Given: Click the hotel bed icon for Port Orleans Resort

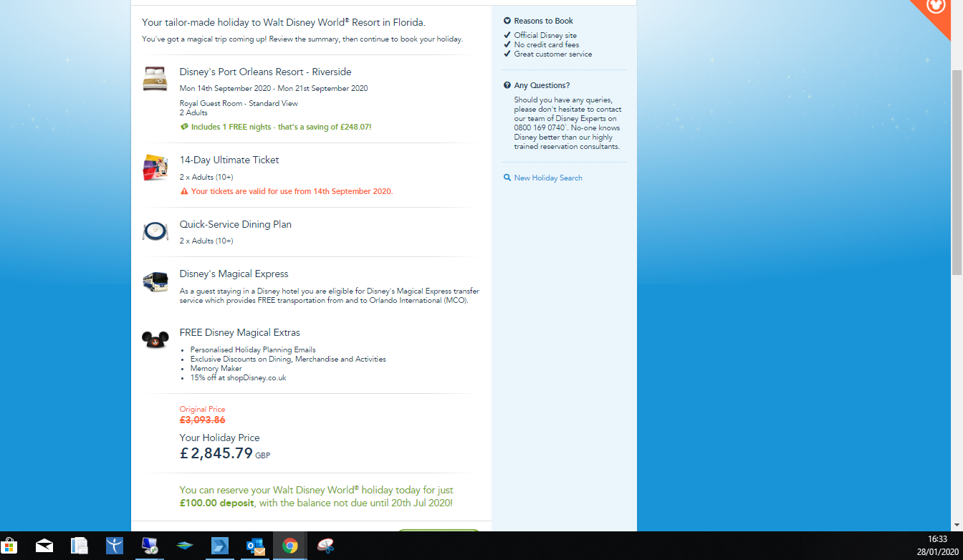Looking at the screenshot, I should point(155,78).
